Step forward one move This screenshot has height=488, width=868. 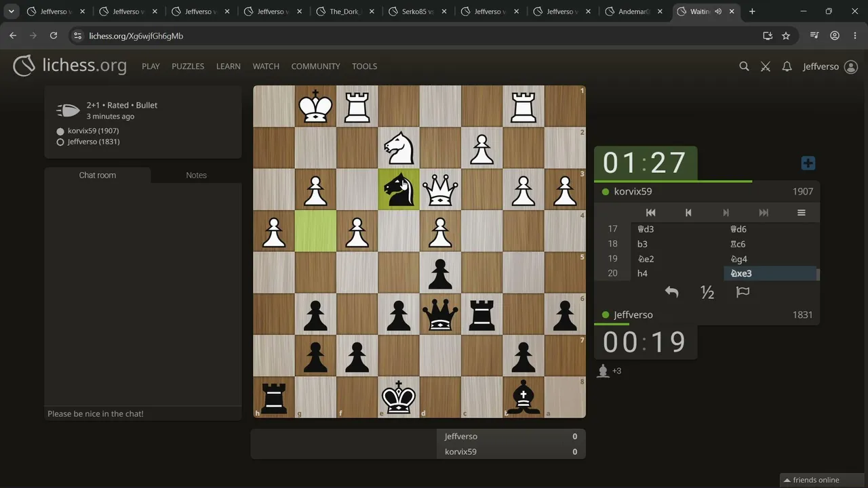[x=726, y=213]
